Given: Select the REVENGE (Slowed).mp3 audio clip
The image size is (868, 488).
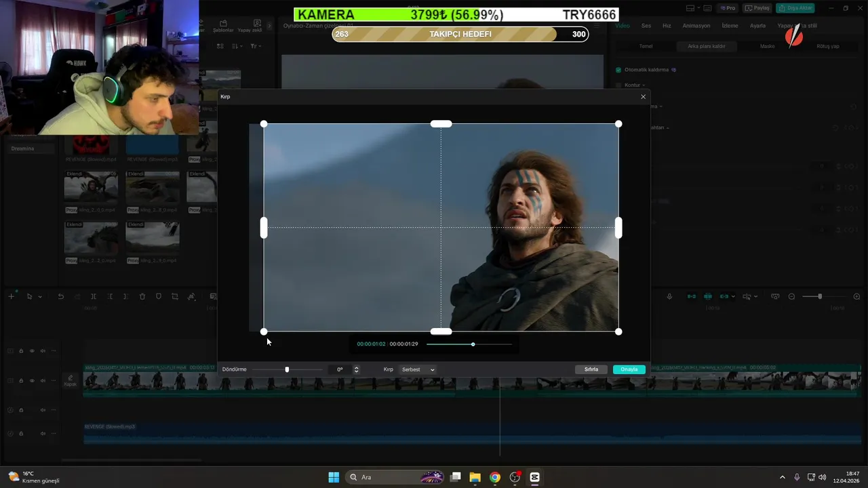Looking at the screenshot, I should coord(473,433).
